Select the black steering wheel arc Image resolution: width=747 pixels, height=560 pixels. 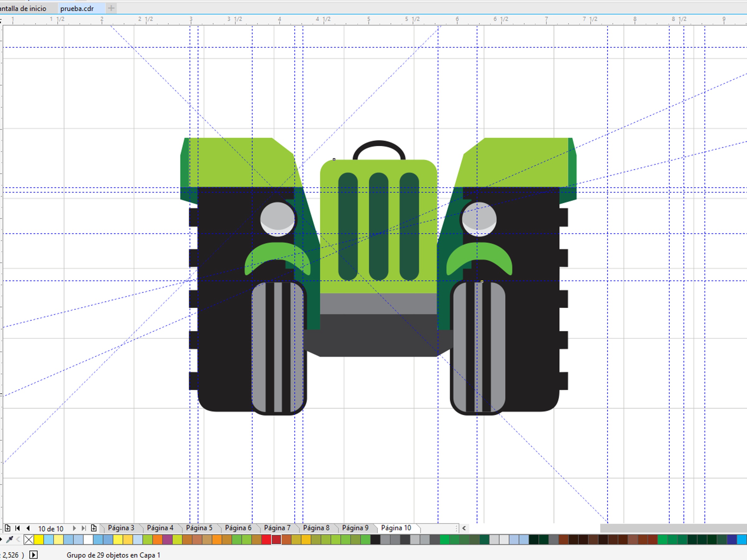[x=379, y=143]
